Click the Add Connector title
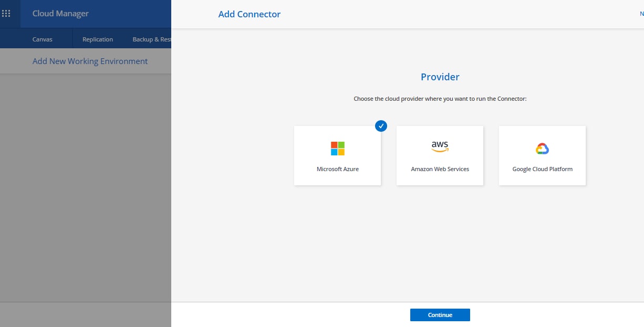This screenshot has height=327, width=644. click(x=250, y=14)
